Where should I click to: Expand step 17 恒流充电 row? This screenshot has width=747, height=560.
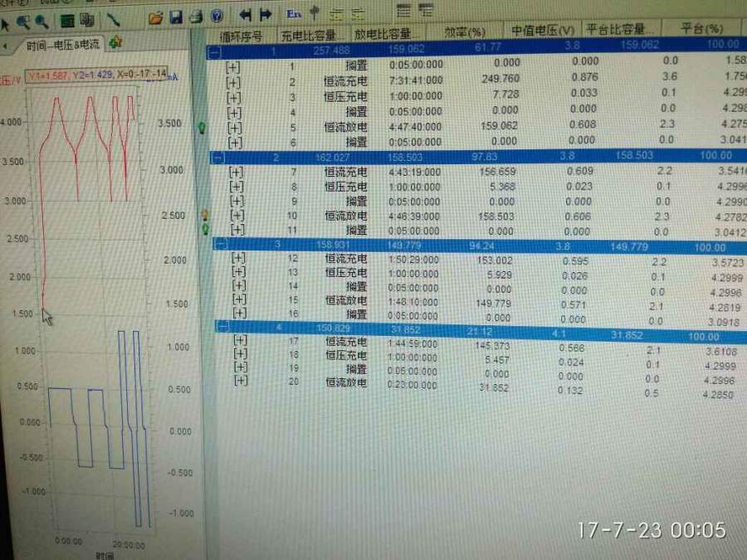pos(240,340)
